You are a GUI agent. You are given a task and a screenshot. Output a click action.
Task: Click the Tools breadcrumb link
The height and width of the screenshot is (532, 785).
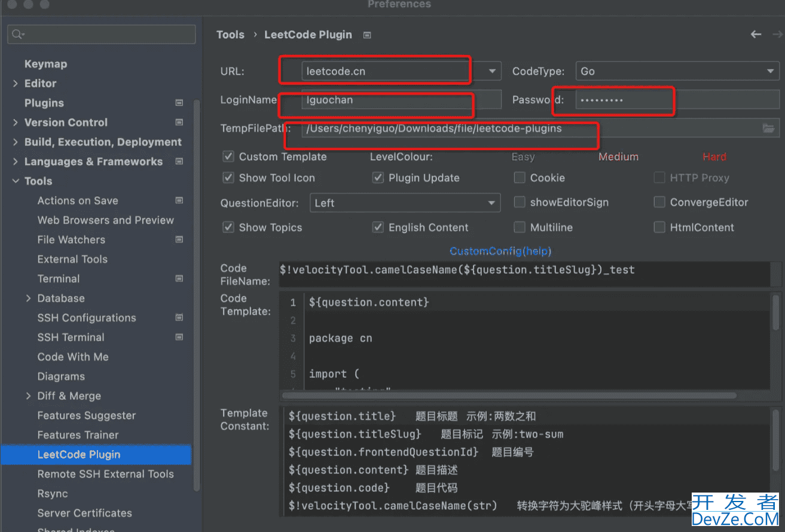click(x=230, y=35)
